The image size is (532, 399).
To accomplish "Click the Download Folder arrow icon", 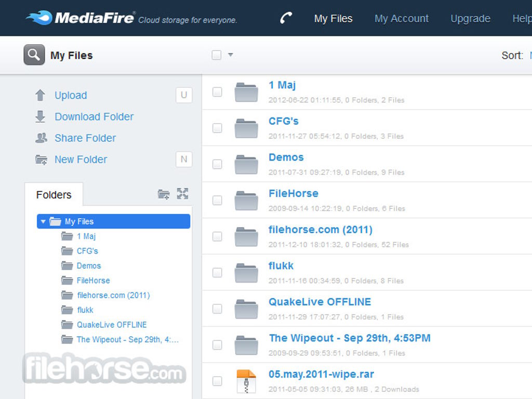I will [40, 116].
